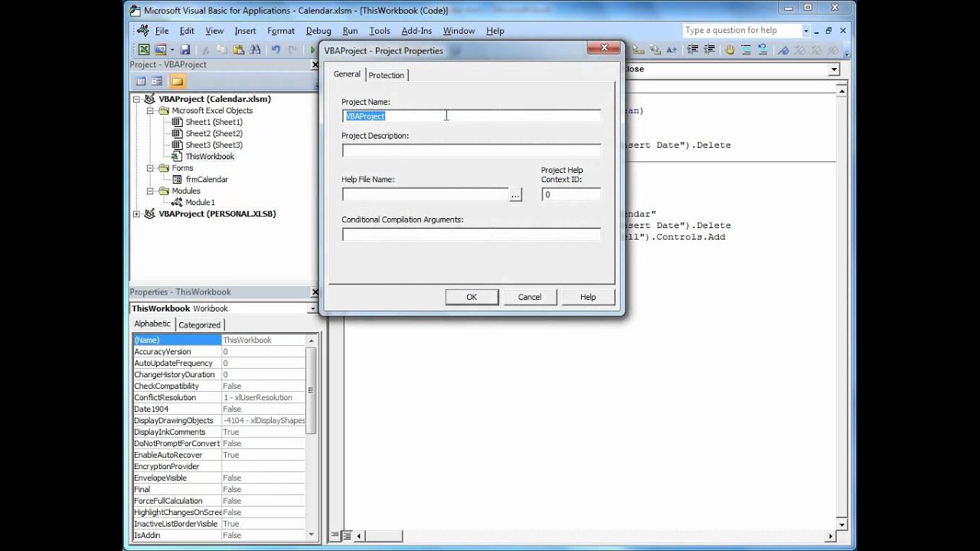The height and width of the screenshot is (551, 980).
Task: Click the Undo arrow icon
Action: (276, 50)
